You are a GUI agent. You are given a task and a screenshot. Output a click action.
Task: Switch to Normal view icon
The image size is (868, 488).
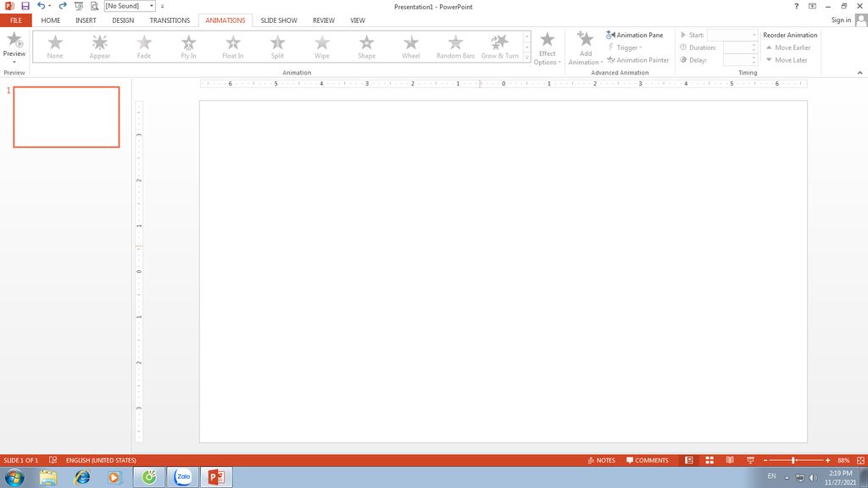click(x=688, y=460)
